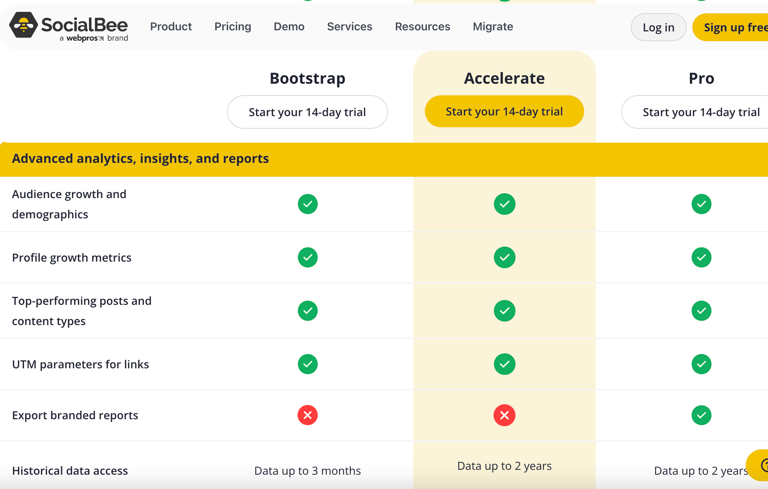Image resolution: width=768 pixels, height=489 pixels.
Task: Expand the Resources menu
Action: [422, 27]
